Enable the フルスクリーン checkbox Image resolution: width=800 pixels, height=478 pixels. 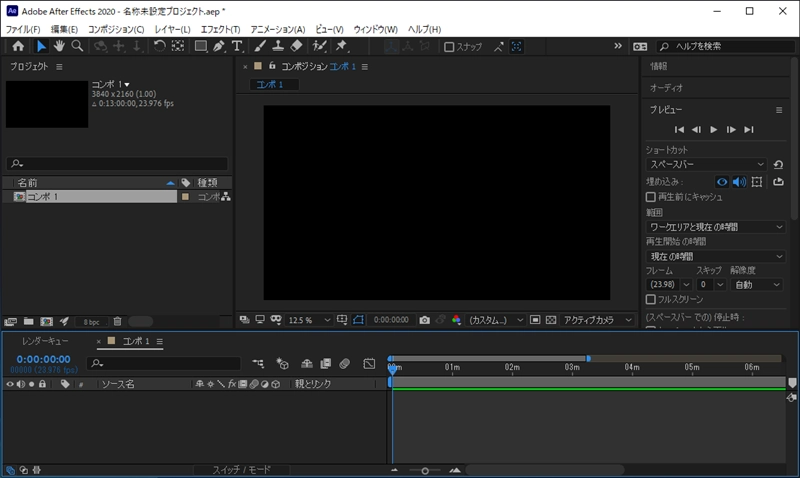click(x=651, y=299)
